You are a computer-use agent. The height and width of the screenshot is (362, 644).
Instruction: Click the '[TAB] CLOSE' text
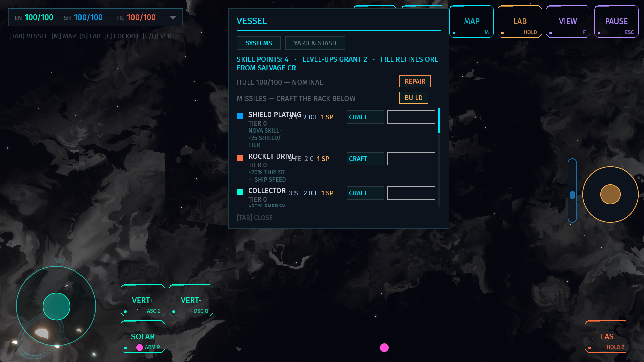click(255, 218)
